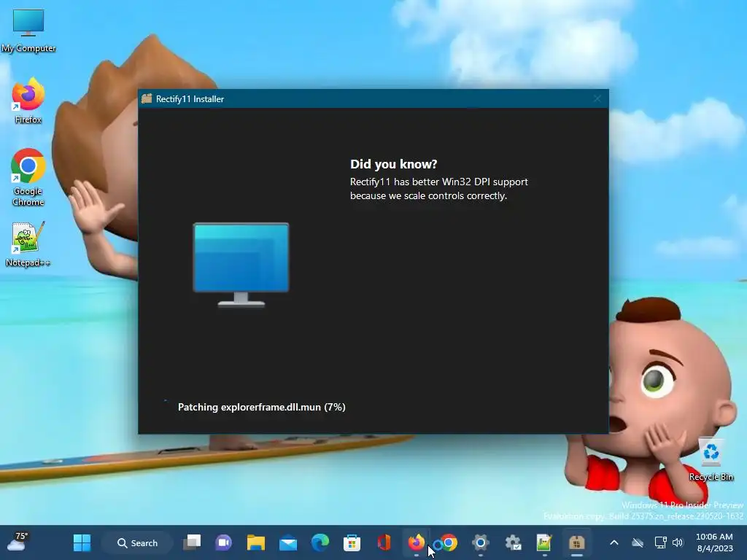
Task: Open the network tray icon
Action: click(660, 542)
